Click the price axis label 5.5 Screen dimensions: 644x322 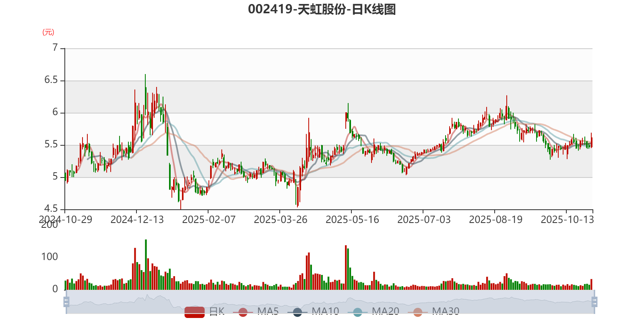51,144
